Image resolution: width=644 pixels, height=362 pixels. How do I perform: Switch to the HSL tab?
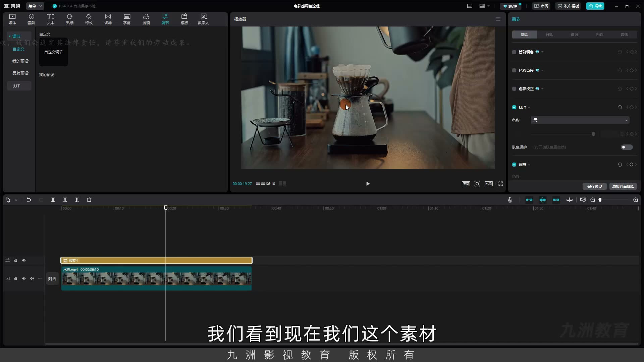tap(549, 35)
